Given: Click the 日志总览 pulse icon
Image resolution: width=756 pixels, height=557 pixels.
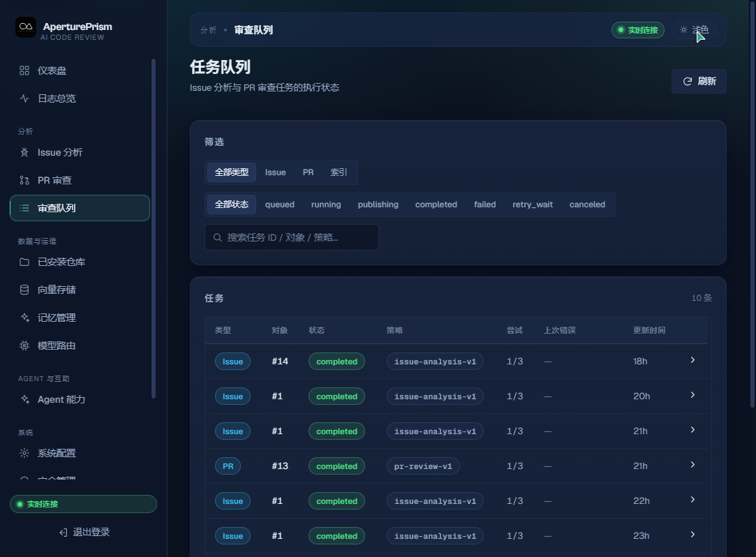Looking at the screenshot, I should tap(24, 99).
